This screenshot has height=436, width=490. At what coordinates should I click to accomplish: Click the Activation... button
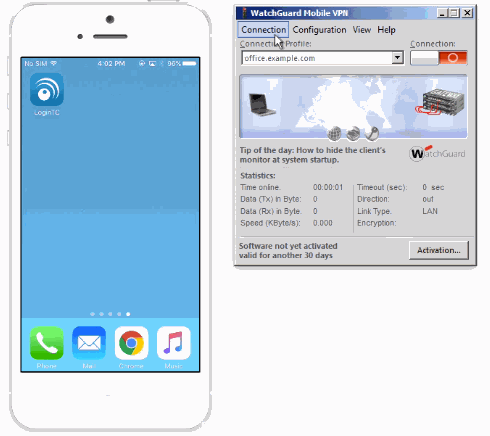[x=439, y=250]
